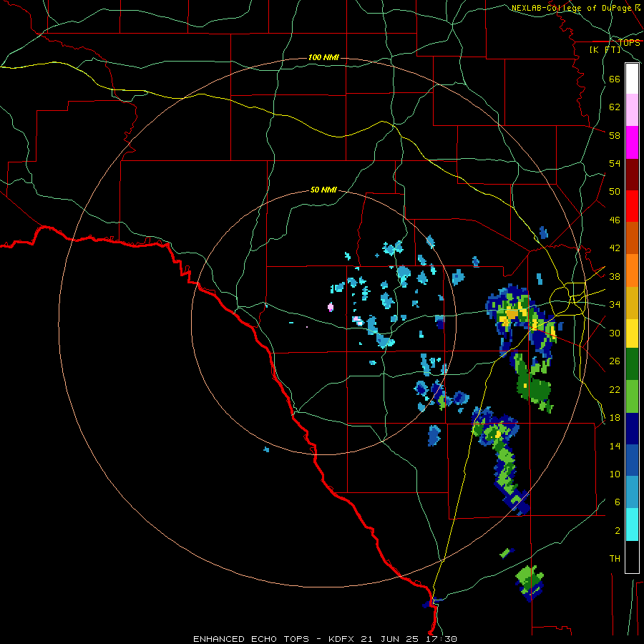
Task: Click the white swatch atop the legend
Action: click(632, 79)
